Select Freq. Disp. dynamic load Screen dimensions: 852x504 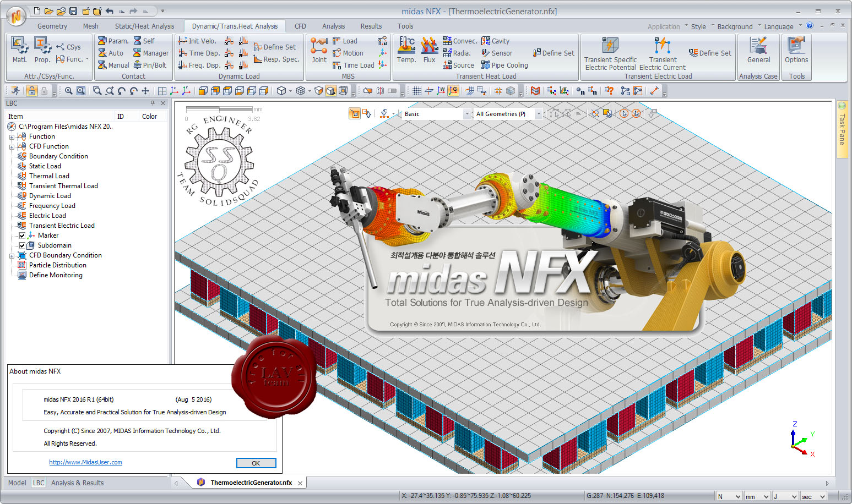(x=199, y=65)
